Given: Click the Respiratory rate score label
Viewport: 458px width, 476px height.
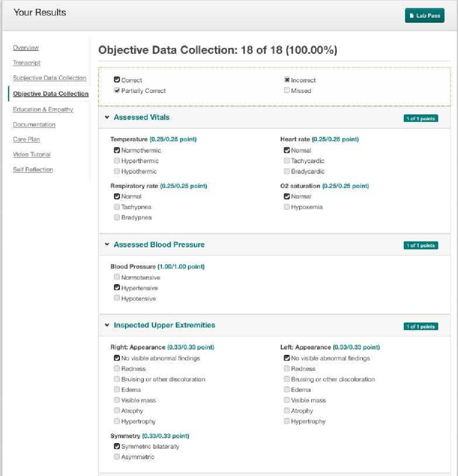Looking at the screenshot, I should tap(159, 186).
